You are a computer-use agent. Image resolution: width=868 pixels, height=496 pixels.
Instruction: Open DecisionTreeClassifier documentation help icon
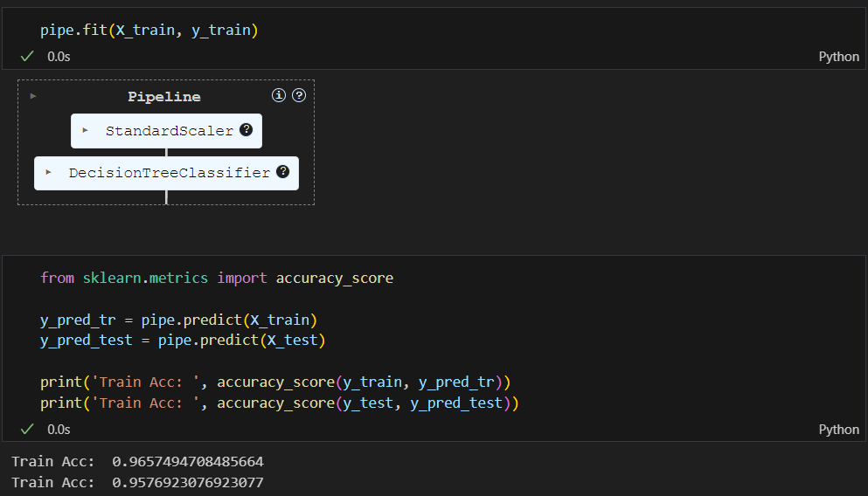click(x=283, y=171)
